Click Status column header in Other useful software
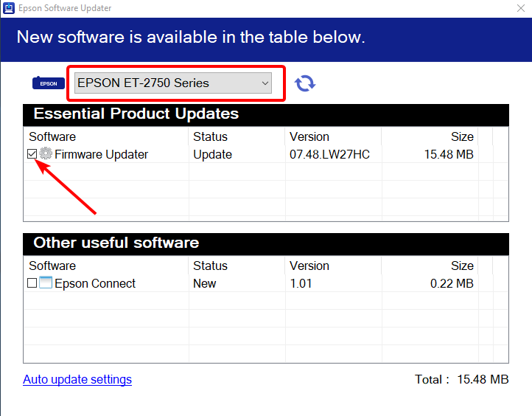This screenshot has width=532, height=416. click(x=210, y=266)
